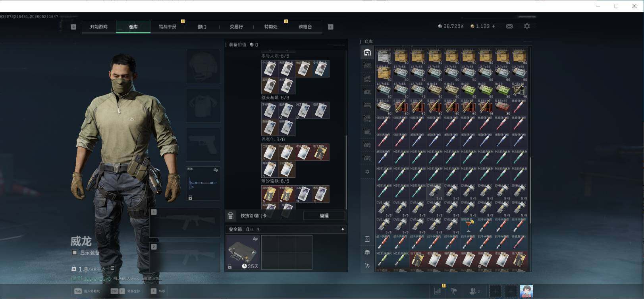Open the mail envelope icon
Image resolution: width=644 pixels, height=299 pixels.
pos(509,26)
